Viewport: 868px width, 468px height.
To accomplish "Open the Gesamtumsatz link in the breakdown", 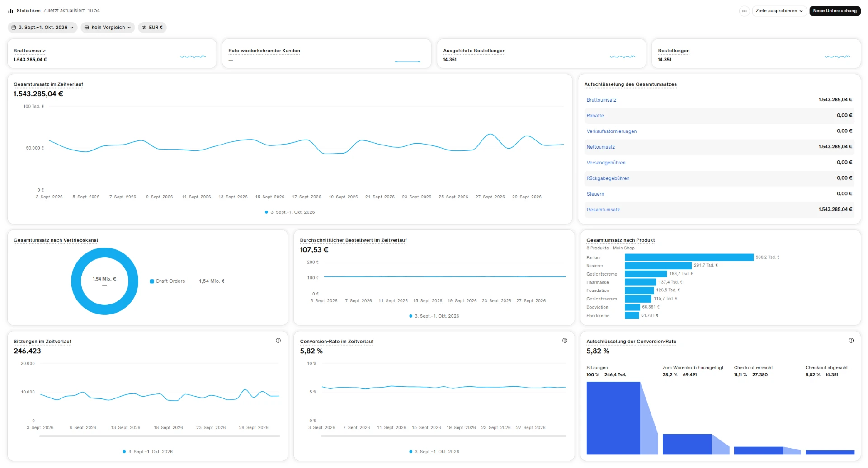I will coord(603,210).
